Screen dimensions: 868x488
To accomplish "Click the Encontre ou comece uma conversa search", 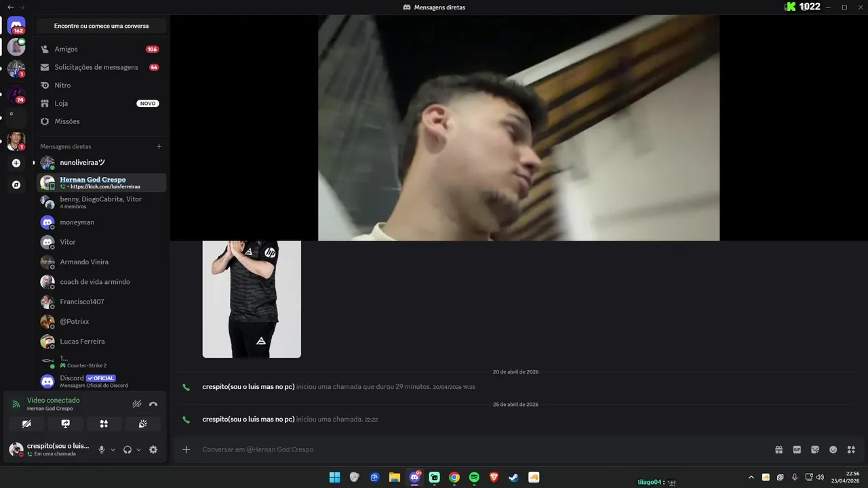I will tap(101, 26).
